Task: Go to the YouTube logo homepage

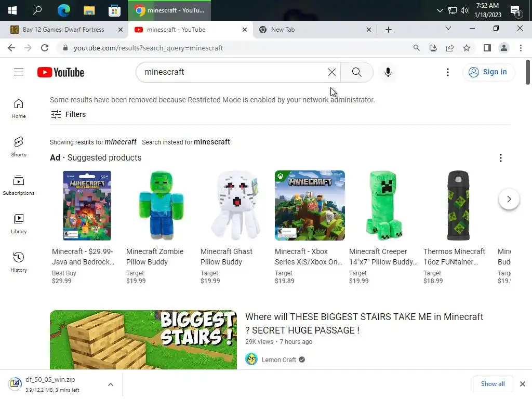Action: [x=61, y=72]
